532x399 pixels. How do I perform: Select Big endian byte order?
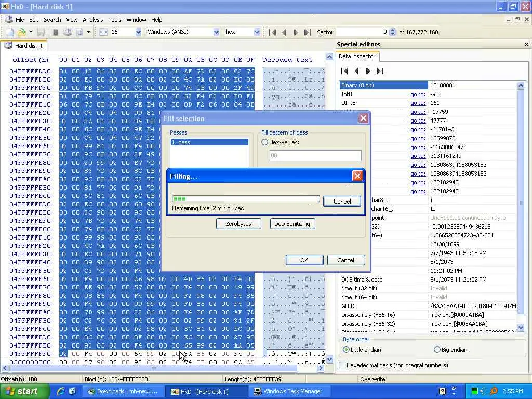pos(437,350)
